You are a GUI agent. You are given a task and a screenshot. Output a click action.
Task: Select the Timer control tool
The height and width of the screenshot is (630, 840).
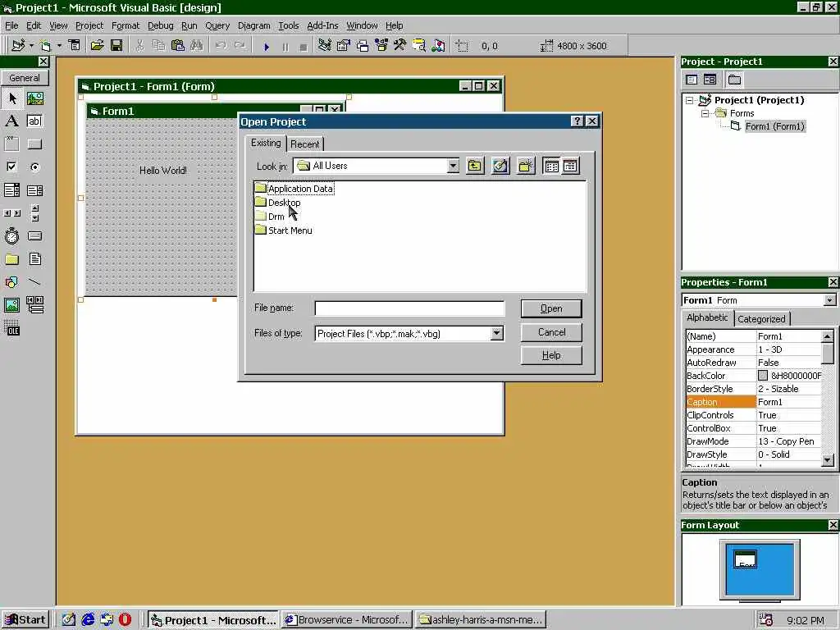point(11,236)
